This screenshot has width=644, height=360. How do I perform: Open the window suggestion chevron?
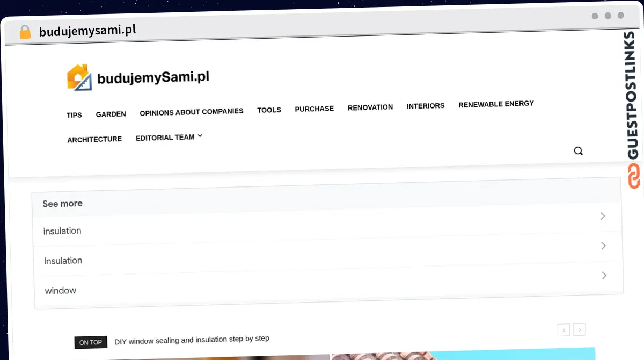point(604,276)
